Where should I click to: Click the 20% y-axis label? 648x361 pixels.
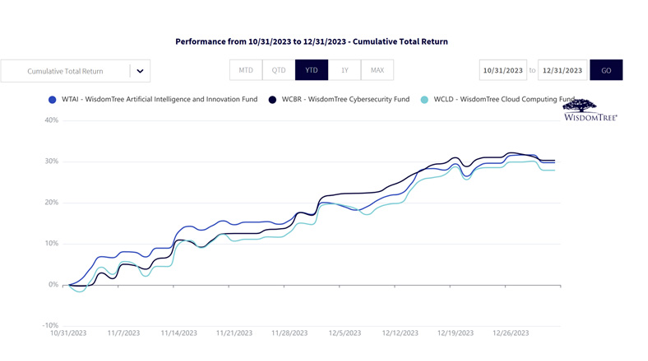pos(52,202)
